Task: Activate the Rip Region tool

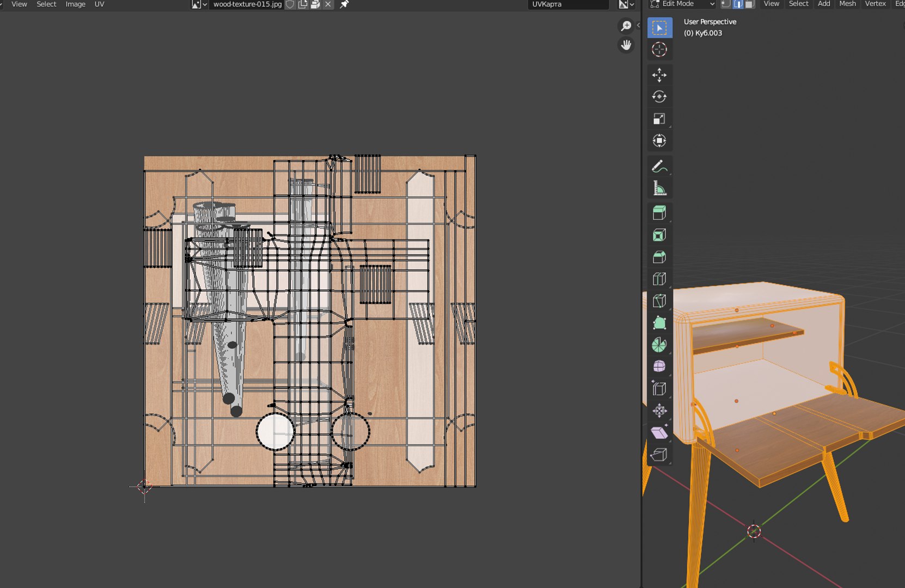Action: [x=659, y=455]
